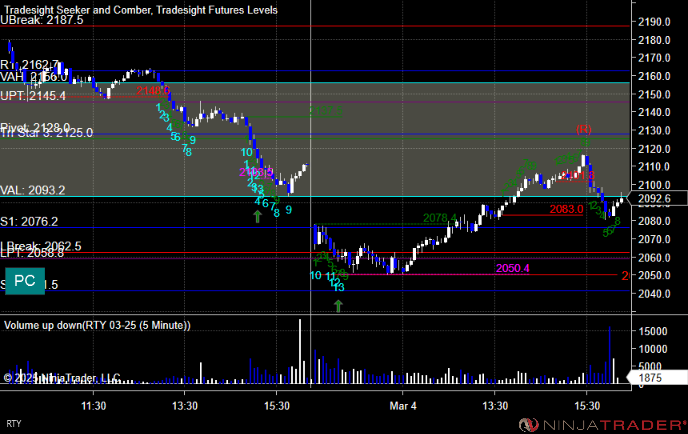Click the Mar 4 date label

click(x=403, y=406)
